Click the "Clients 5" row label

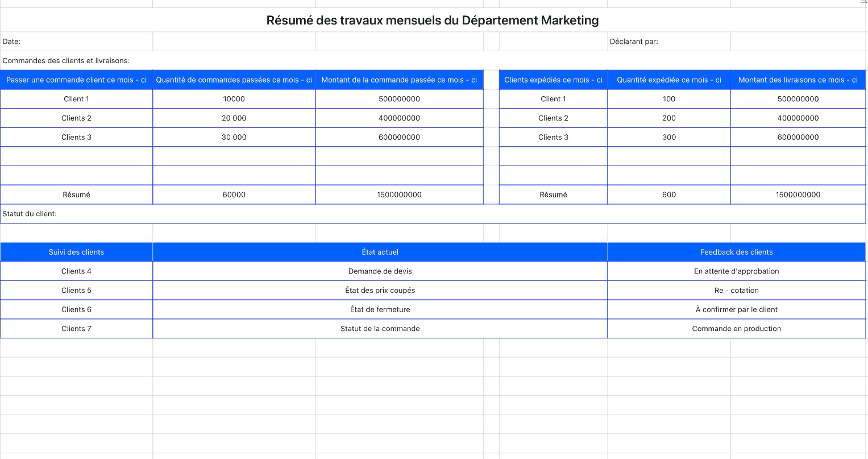tap(76, 291)
